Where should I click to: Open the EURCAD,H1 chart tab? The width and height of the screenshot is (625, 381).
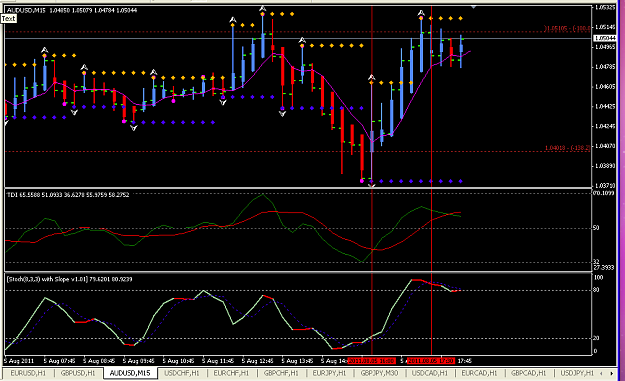point(479,373)
